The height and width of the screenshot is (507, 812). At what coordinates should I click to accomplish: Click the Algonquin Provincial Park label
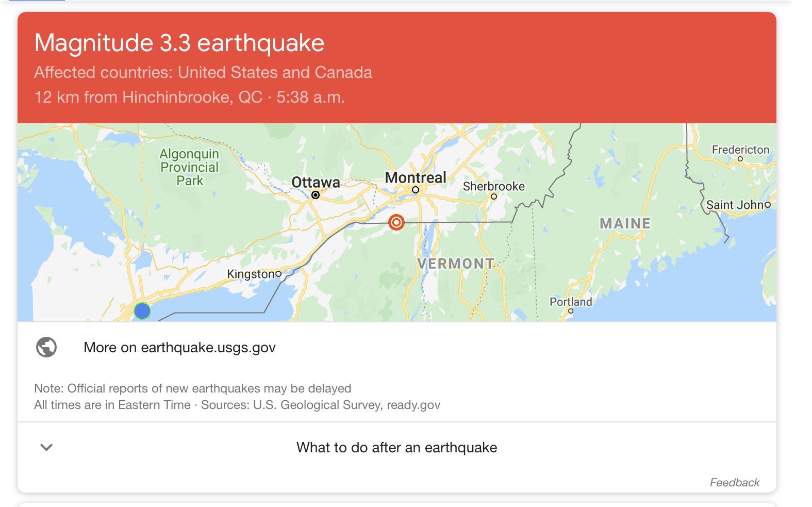pyautogui.click(x=189, y=167)
